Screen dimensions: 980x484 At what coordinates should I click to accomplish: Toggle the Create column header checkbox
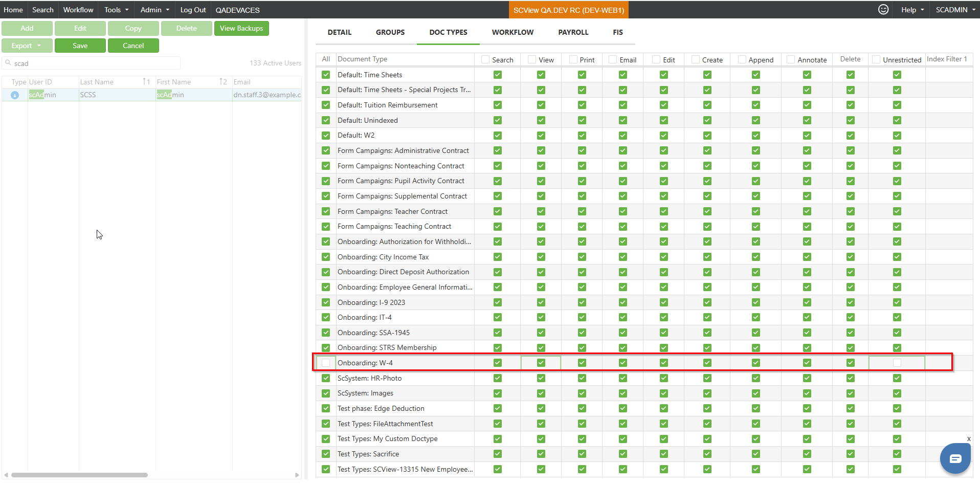(696, 59)
